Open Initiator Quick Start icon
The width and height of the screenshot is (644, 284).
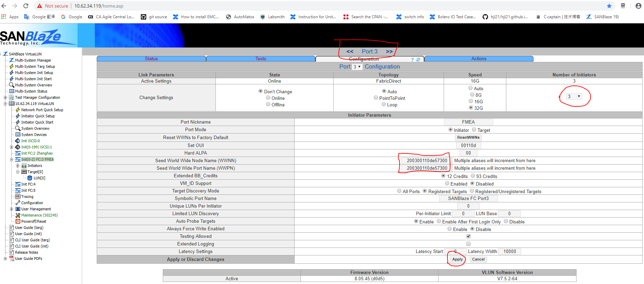click(x=18, y=122)
